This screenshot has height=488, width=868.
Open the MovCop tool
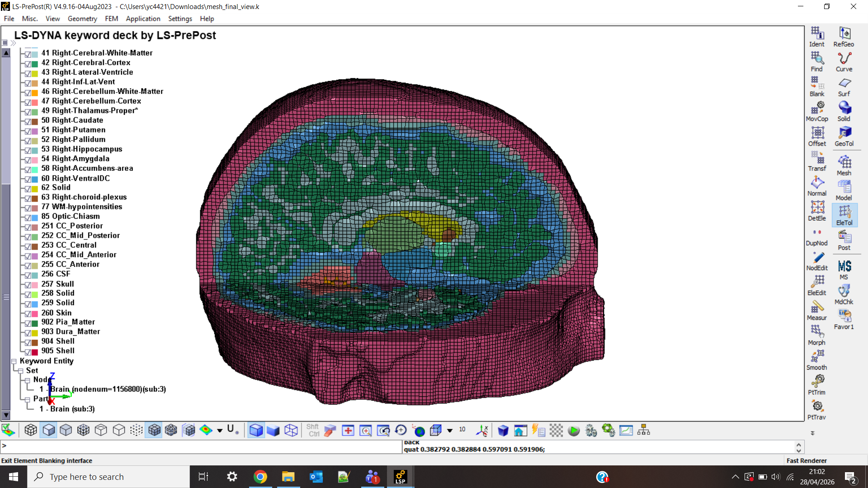[x=817, y=111]
